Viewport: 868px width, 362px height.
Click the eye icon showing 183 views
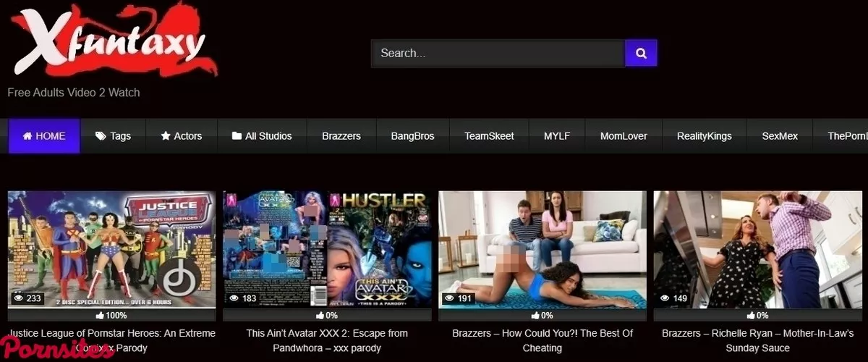[x=234, y=298]
